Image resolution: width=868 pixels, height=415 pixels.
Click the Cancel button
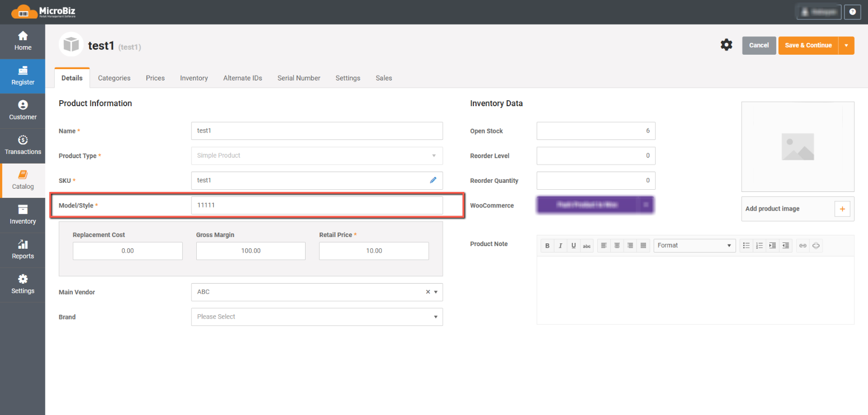coord(759,46)
